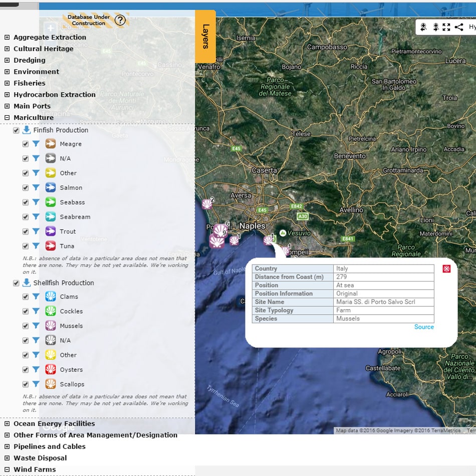Click the orange Layers tab
Viewport: 476px width, 476px height.
coord(205,37)
